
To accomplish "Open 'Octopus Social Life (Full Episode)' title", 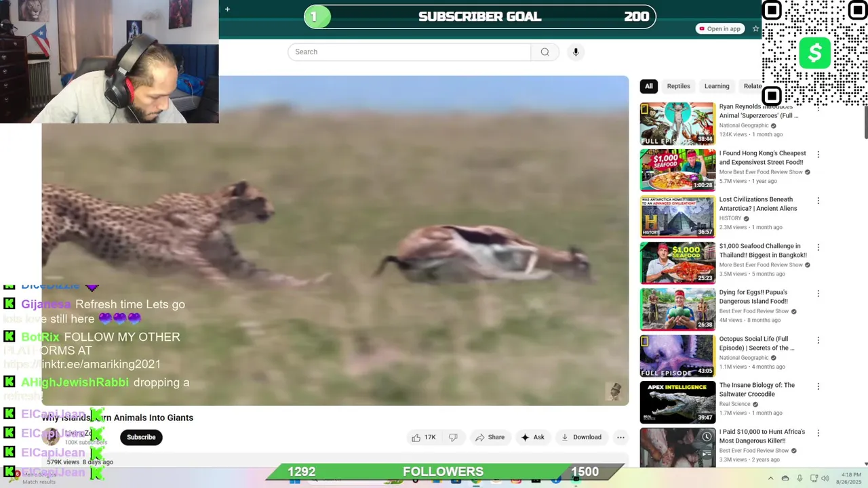I will (757, 344).
